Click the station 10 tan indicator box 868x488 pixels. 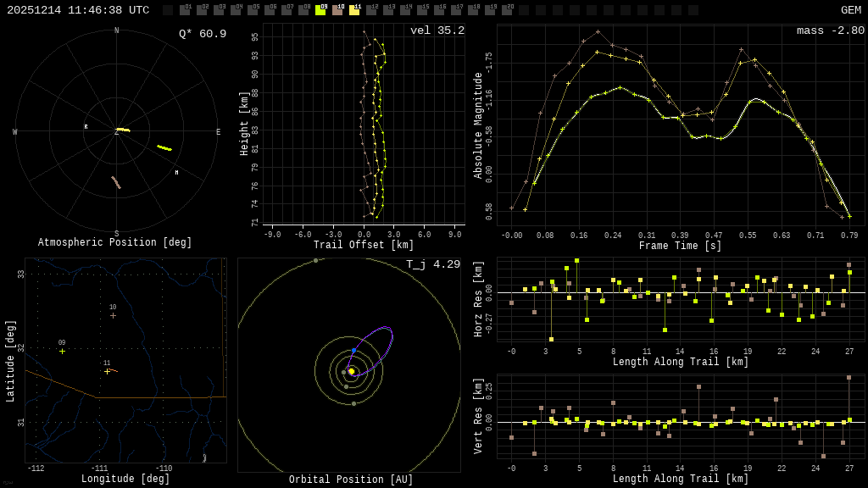click(337, 10)
